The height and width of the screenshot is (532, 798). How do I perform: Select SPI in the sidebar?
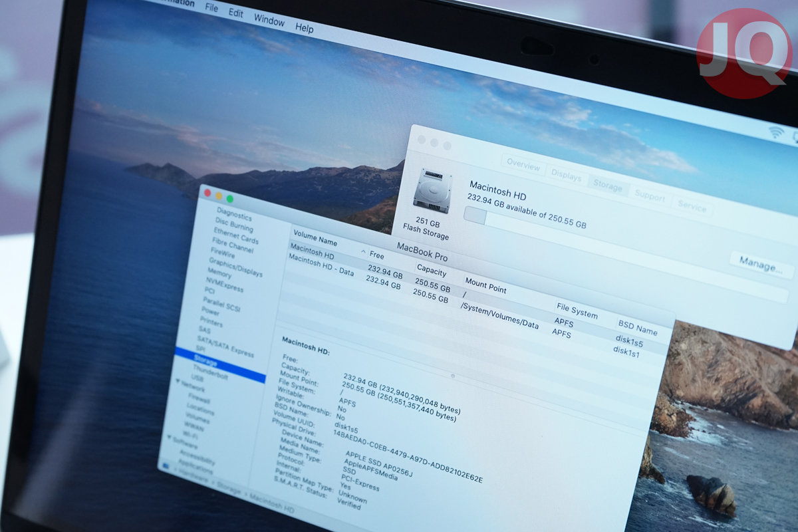200,348
